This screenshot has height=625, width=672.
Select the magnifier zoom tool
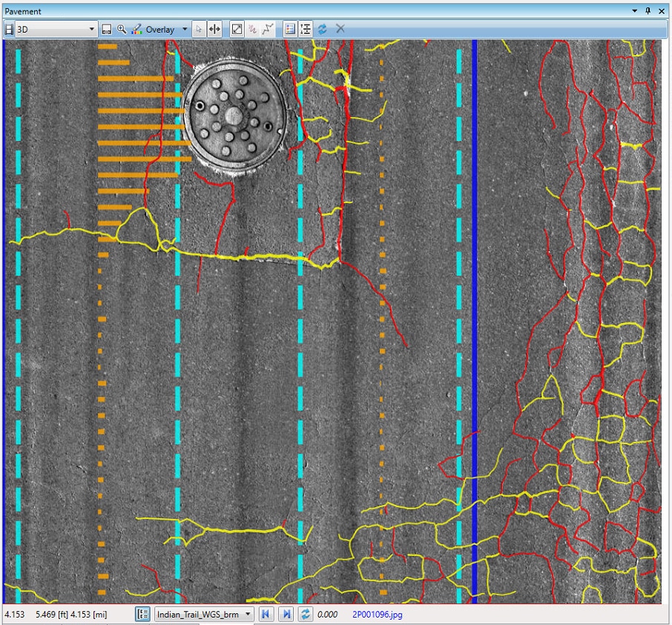[x=122, y=30]
